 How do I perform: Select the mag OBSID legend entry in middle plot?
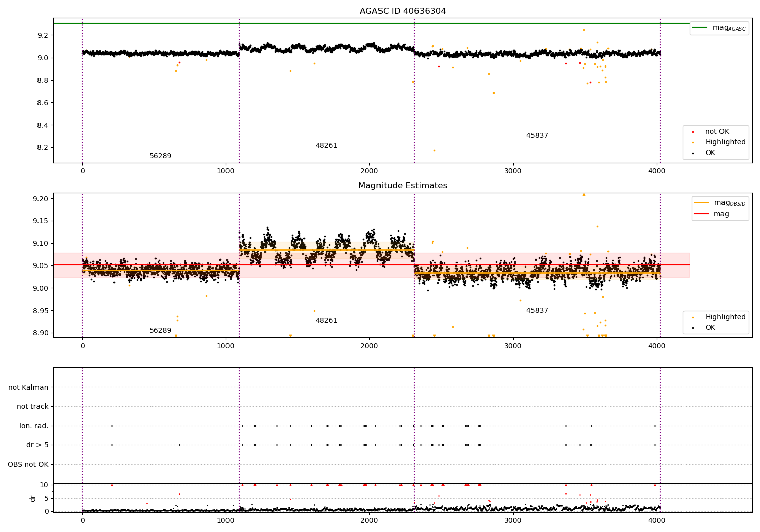click(x=720, y=203)
